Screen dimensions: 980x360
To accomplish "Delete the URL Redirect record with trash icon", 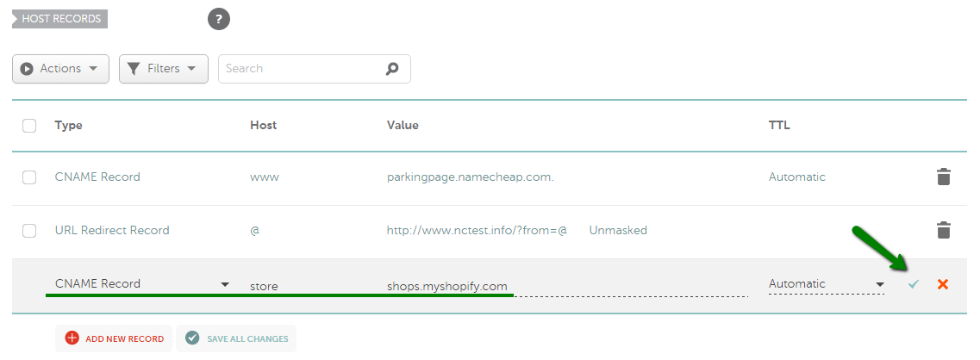I will pos(944,230).
